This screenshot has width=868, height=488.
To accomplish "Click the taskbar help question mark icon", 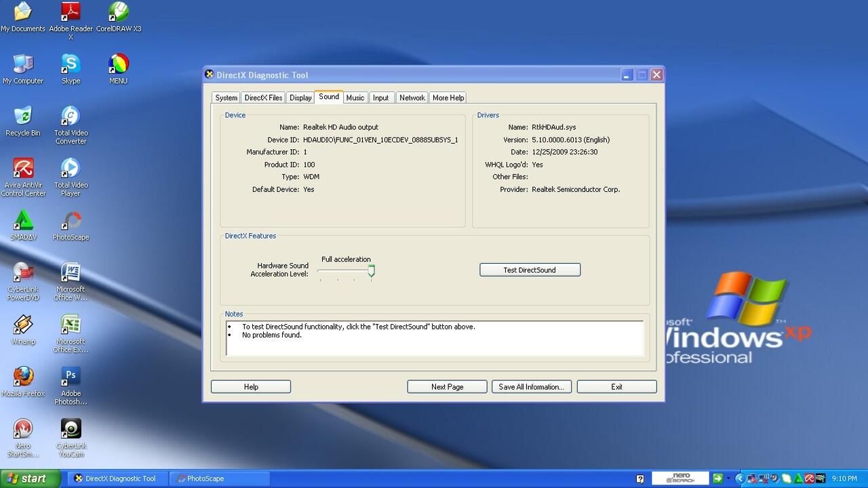I will [640, 479].
